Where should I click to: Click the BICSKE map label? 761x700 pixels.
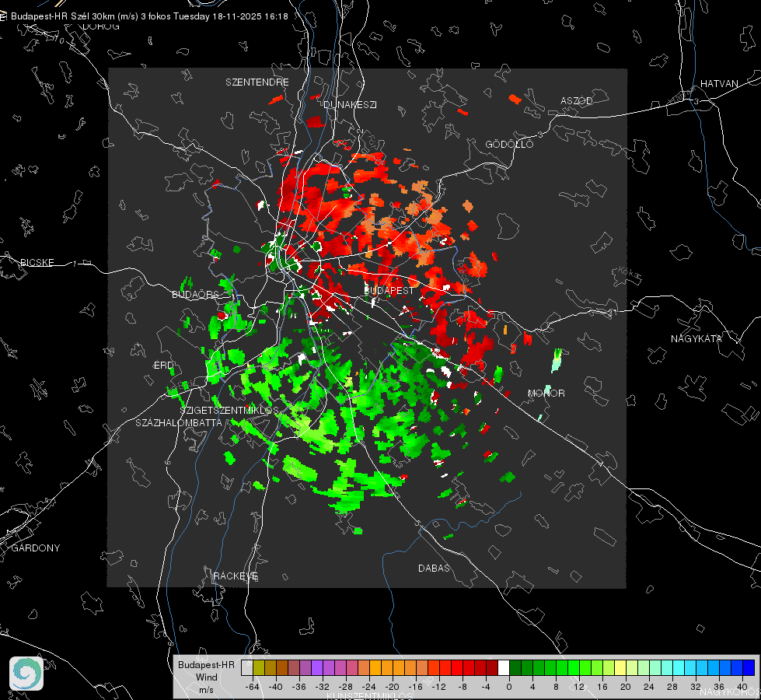click(x=37, y=262)
